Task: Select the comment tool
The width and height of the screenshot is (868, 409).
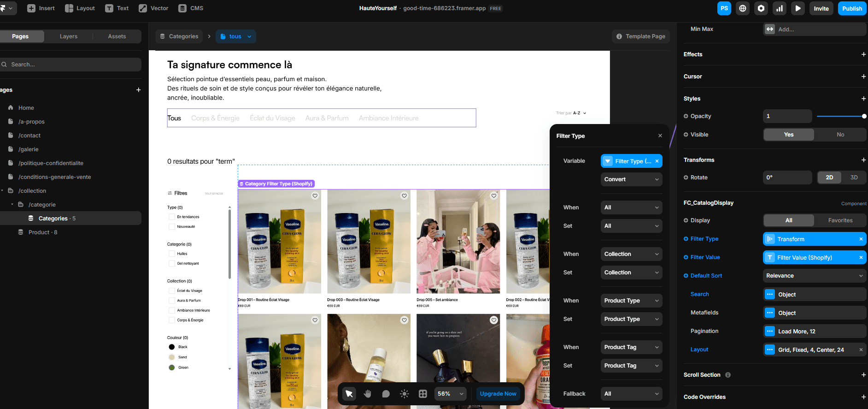Action: click(x=386, y=394)
